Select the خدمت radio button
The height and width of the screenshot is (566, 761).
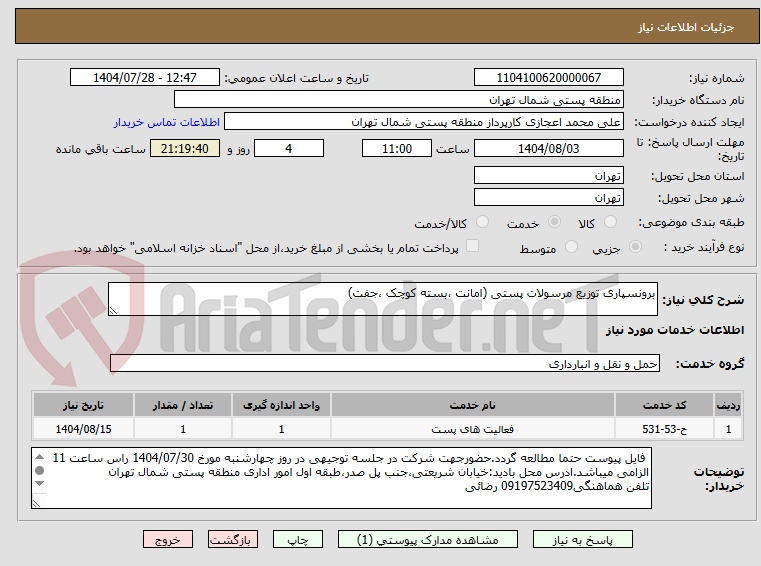click(x=554, y=222)
